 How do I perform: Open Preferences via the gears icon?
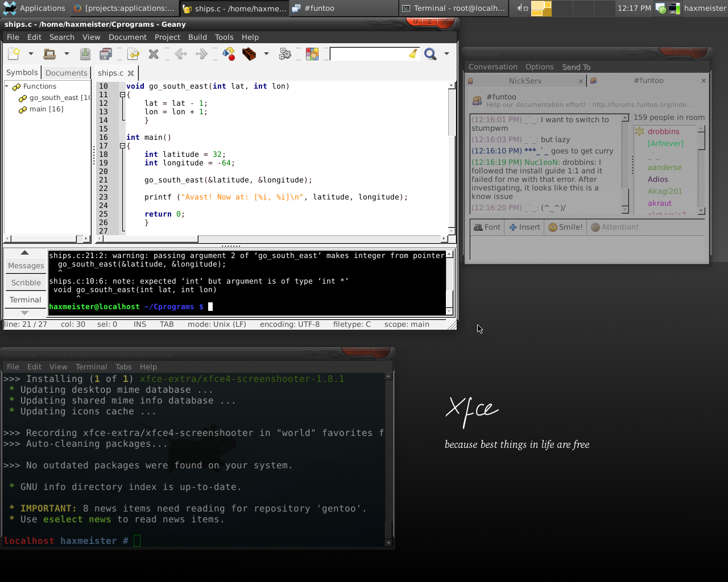point(285,54)
